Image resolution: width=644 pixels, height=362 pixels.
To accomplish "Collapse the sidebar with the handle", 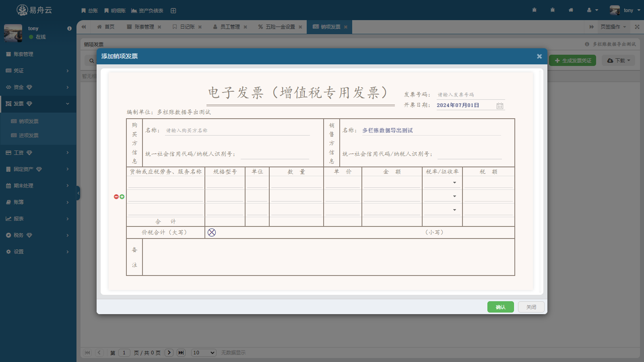I will coord(78,193).
